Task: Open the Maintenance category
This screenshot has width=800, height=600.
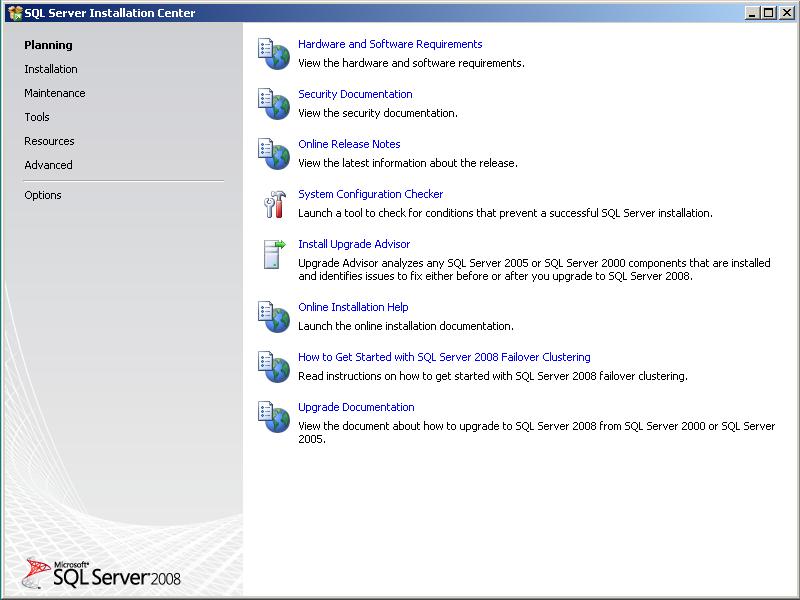Action: [x=55, y=93]
